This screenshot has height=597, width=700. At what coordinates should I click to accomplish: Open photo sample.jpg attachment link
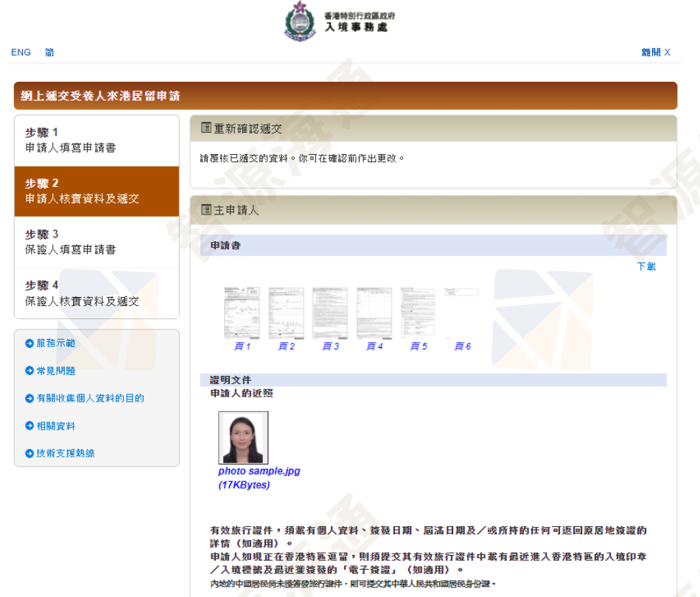pos(259,470)
